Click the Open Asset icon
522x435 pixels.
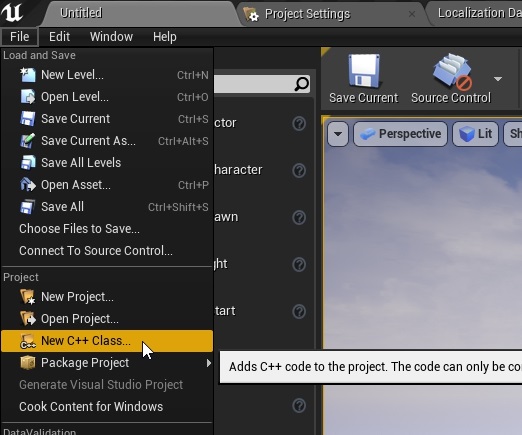(28, 185)
